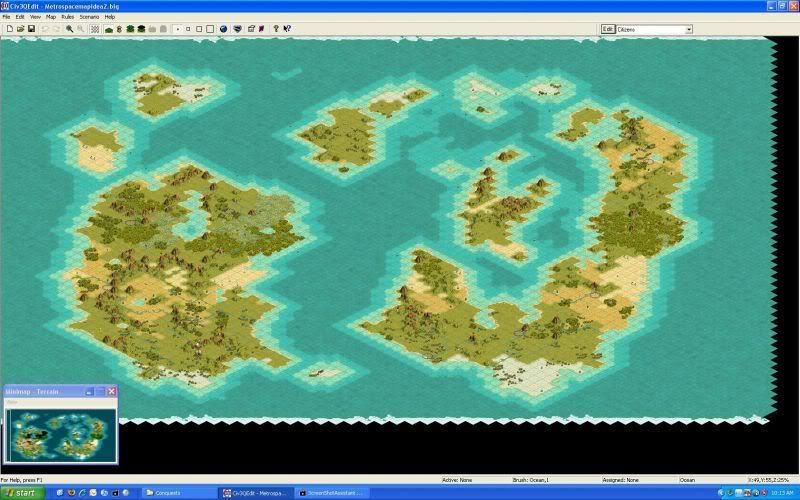Screen dimensions: 800x500
Task: Select the smallest brush size
Action: coord(178,29)
